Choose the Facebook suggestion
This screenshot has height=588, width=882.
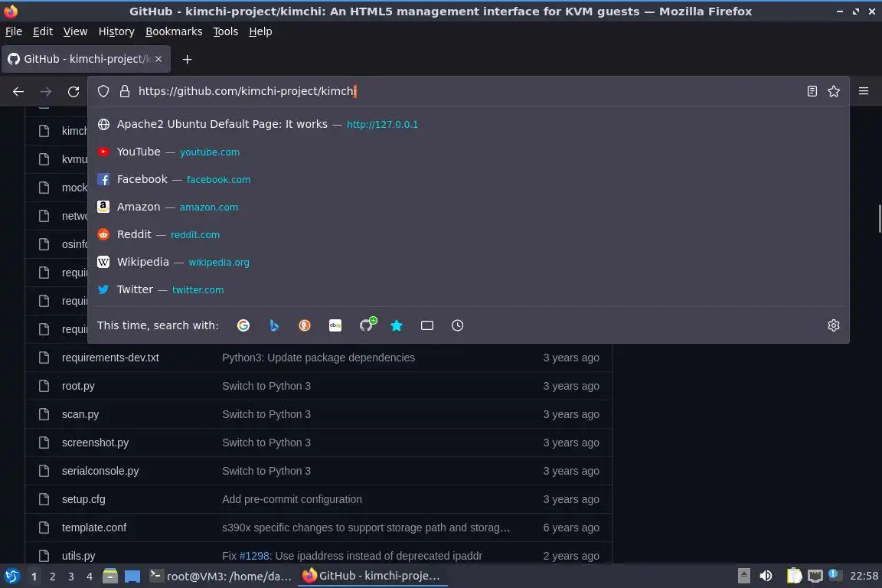click(469, 179)
